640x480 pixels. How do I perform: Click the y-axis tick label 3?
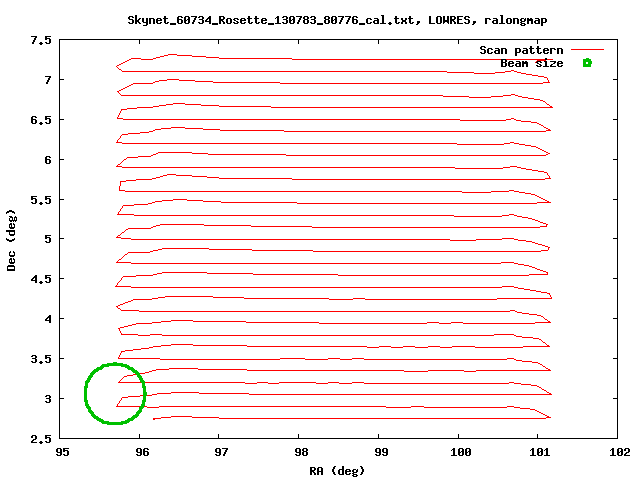49,398
